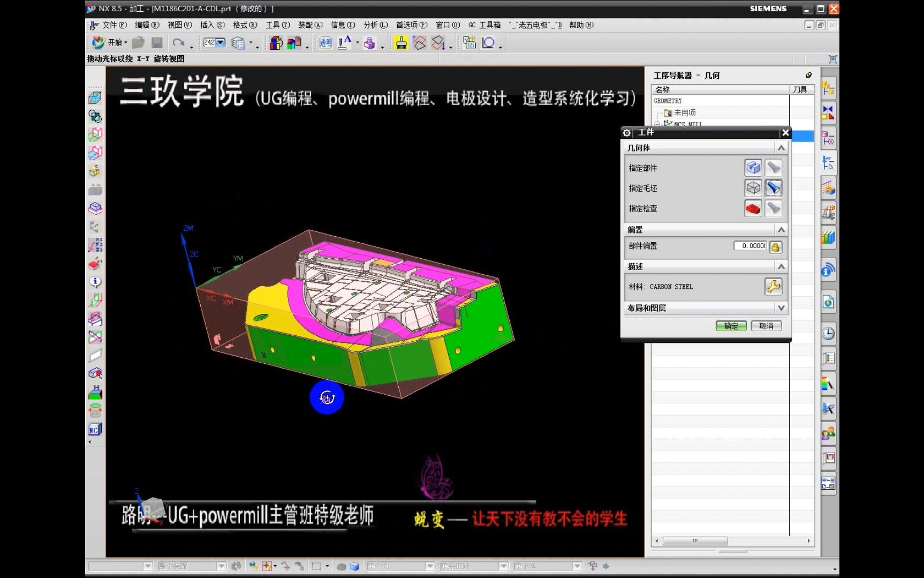Click the 指定毛坯 blank selection icon
Image resolution: width=924 pixels, height=578 pixels.
pyautogui.click(x=753, y=187)
